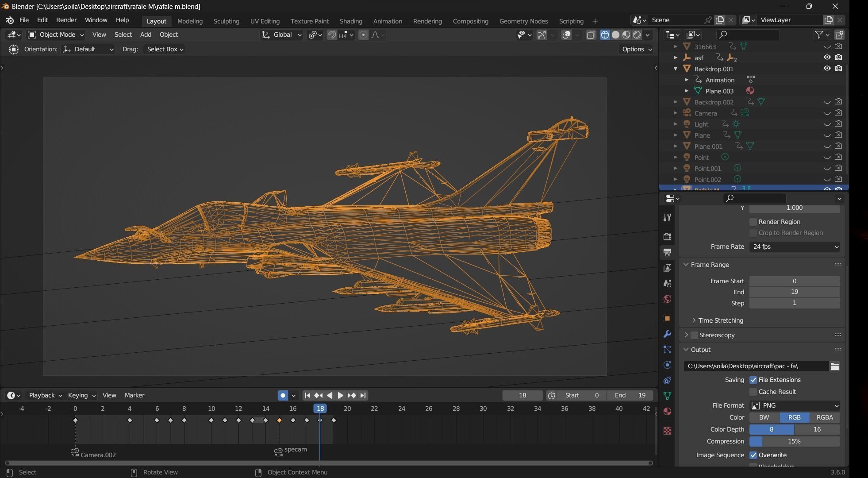Image resolution: width=868 pixels, height=478 pixels.
Task: Toggle snapping magnet icon
Action: (332, 35)
